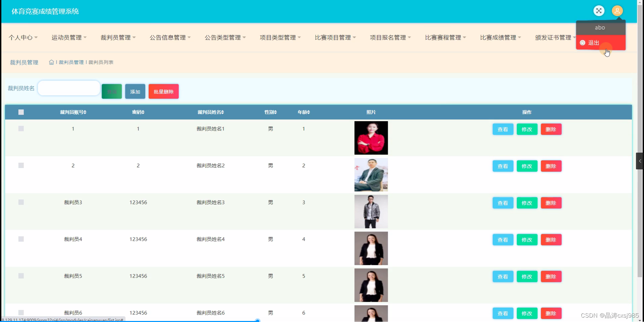Image resolution: width=644 pixels, height=322 pixels.
Task: Expand the 运动员管理 menu
Action: (69, 38)
